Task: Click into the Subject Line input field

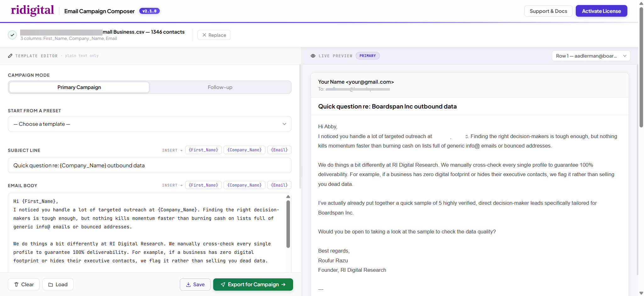Action: (150, 165)
